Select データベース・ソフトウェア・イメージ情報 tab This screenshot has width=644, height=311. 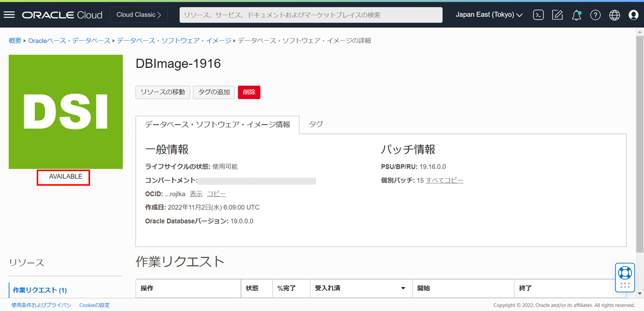pyautogui.click(x=217, y=125)
